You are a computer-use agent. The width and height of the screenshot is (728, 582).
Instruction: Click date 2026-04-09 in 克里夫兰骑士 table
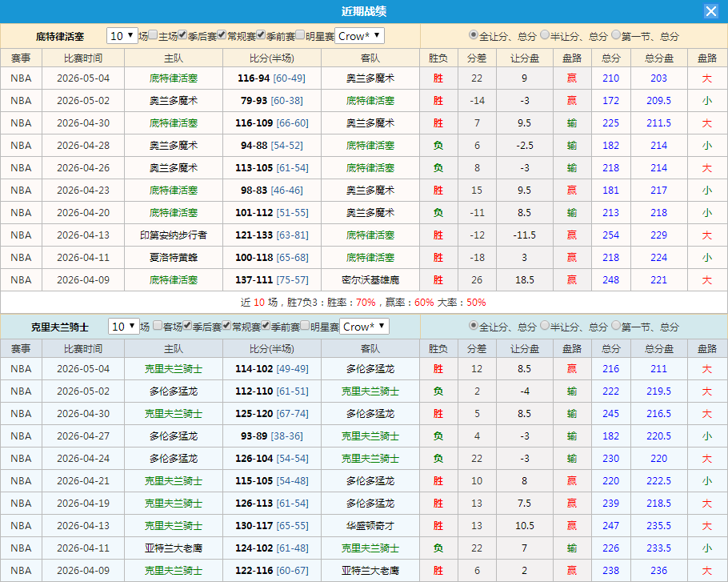click(83, 570)
